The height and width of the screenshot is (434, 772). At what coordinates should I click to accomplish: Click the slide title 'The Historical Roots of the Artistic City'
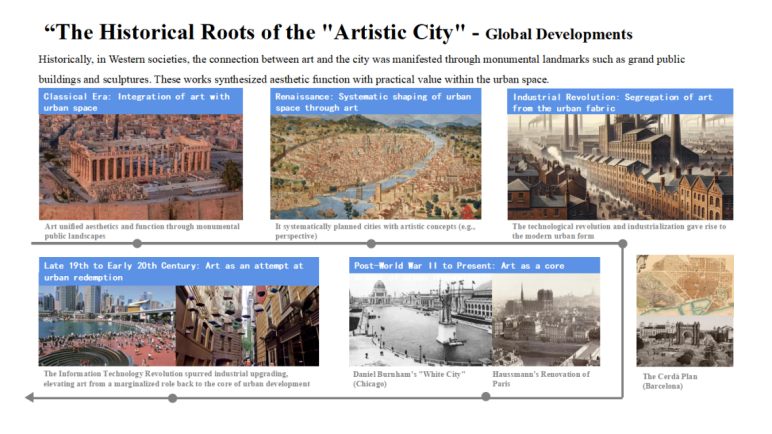254,33
